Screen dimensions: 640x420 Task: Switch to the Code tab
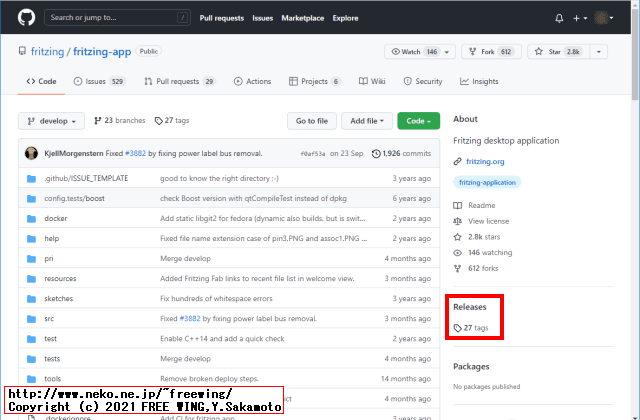[41, 81]
